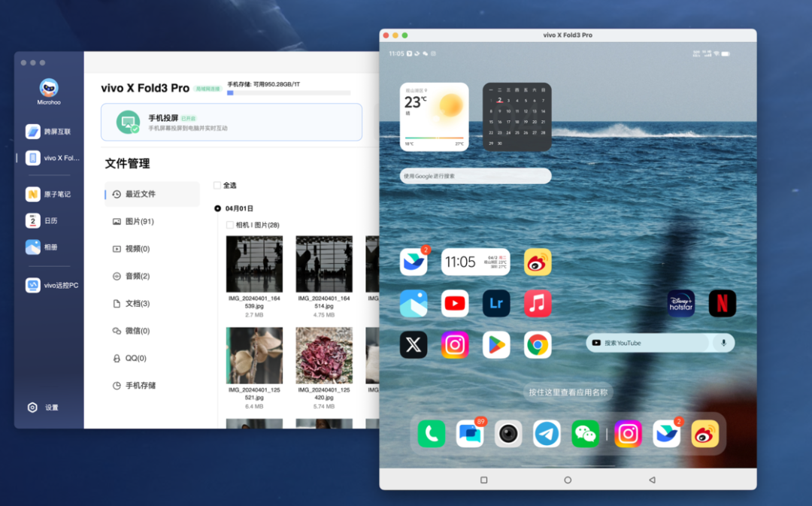This screenshot has width=812, height=506.
Task: Open 设置 in the sidebar
Action: pyautogui.click(x=43, y=408)
